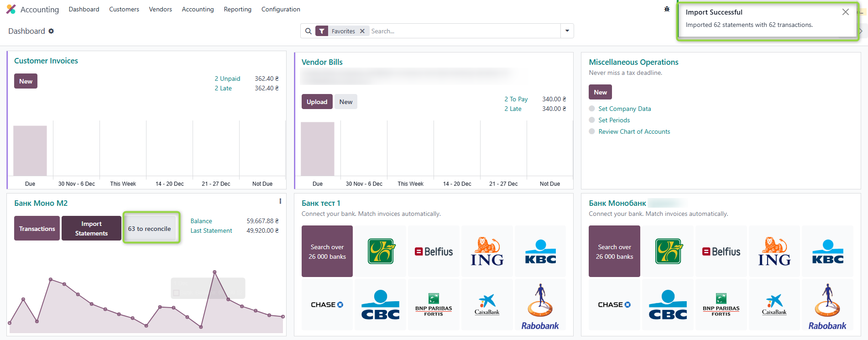Viewport: 868px width, 340px height.
Task: Expand the search options dropdown arrow
Action: click(567, 31)
